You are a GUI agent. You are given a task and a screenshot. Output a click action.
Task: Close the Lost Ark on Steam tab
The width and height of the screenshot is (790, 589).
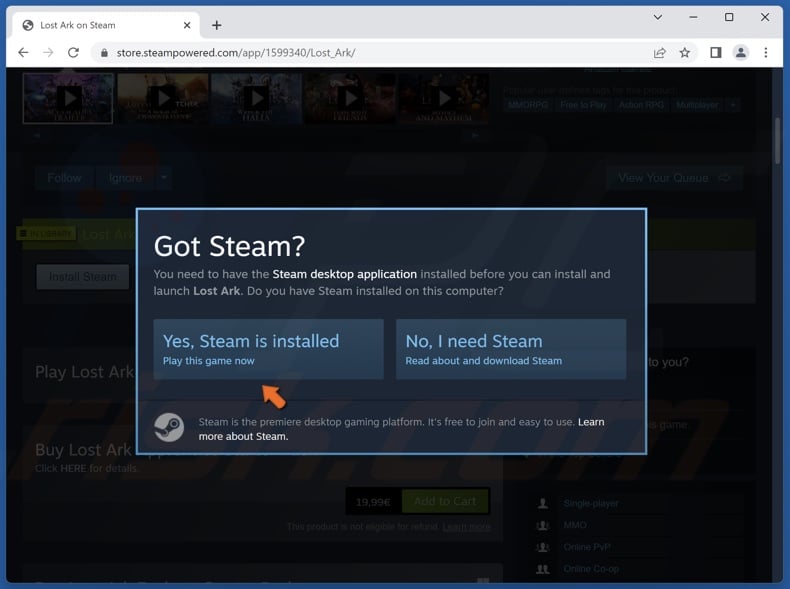[x=187, y=25]
